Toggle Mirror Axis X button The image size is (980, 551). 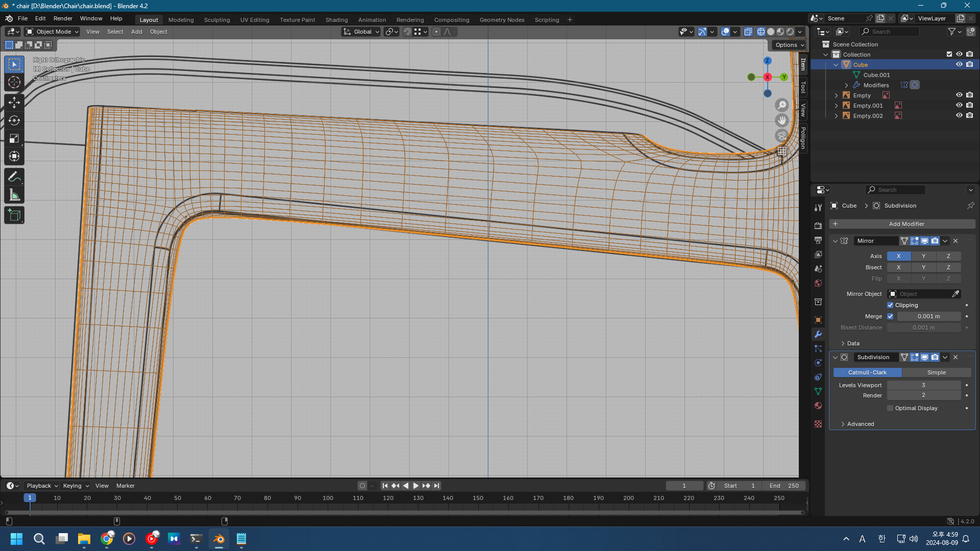pyautogui.click(x=898, y=256)
